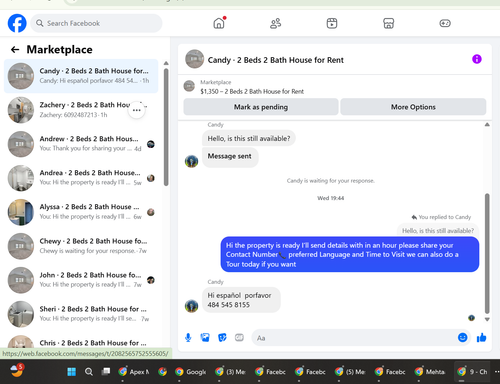Open the Home feed icon
This screenshot has height=384, width=500.
point(219,23)
